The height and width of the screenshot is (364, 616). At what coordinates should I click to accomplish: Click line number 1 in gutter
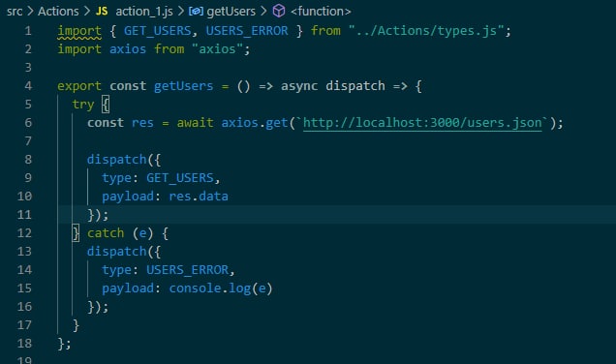click(x=27, y=31)
